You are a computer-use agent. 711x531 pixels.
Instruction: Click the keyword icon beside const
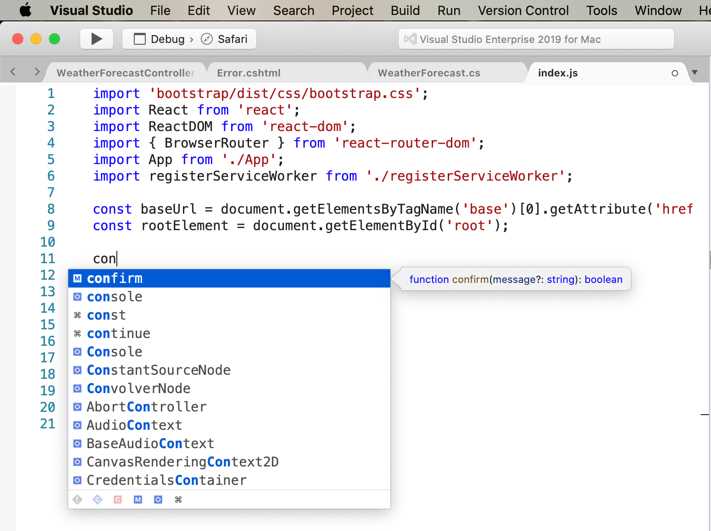(78, 315)
